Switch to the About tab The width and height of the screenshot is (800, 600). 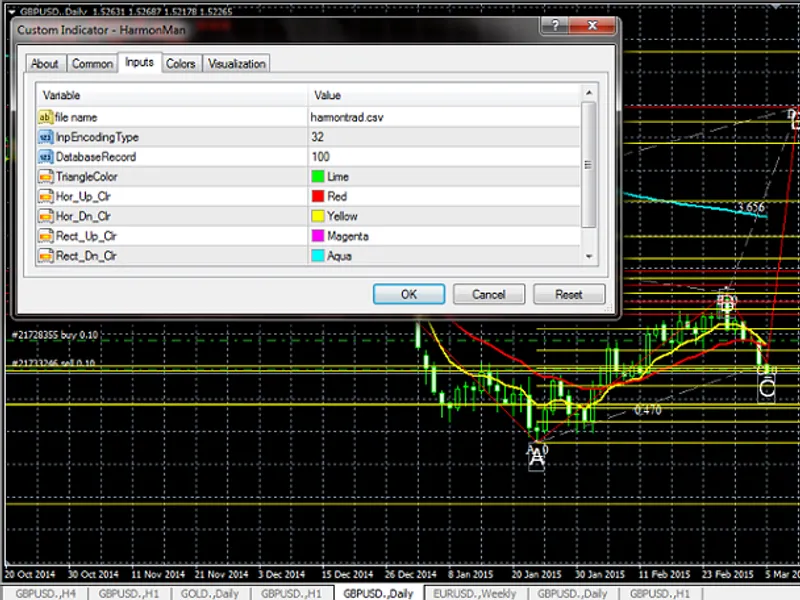tap(45, 64)
